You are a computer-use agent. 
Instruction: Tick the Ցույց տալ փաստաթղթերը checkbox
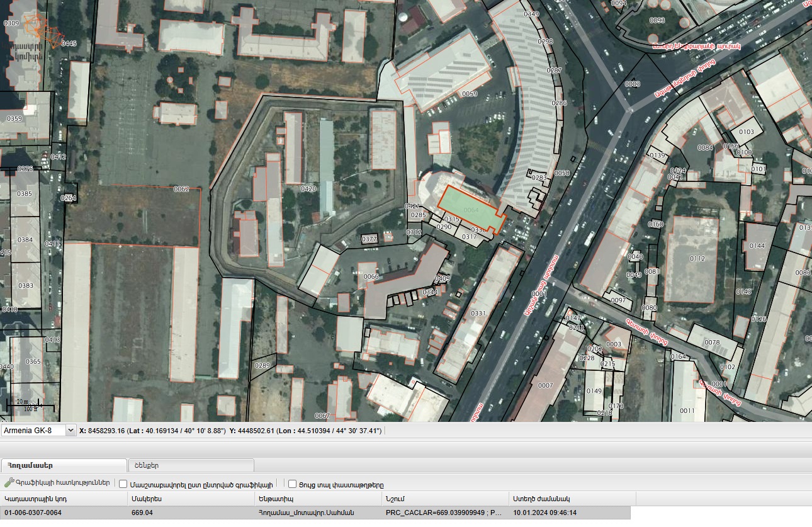pyautogui.click(x=292, y=484)
